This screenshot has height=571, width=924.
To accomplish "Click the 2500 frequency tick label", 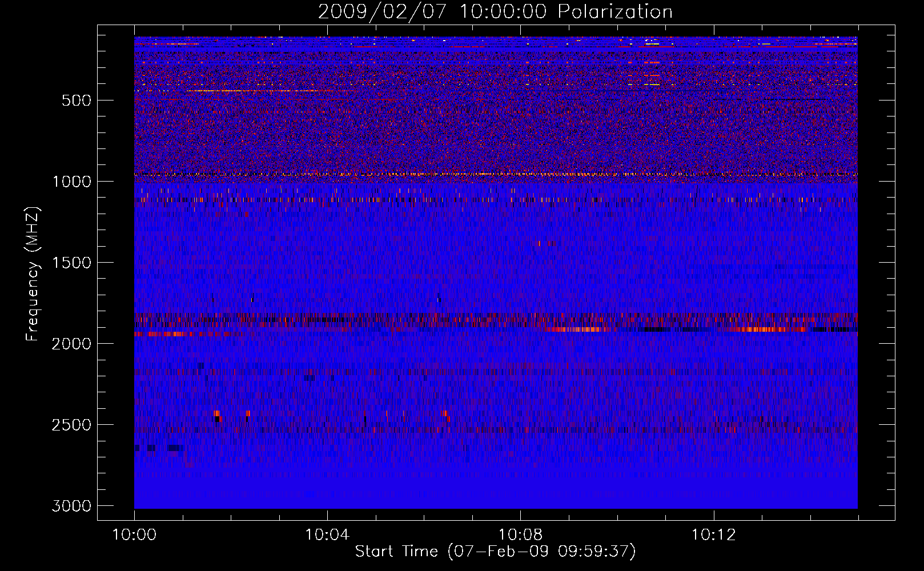I will coord(71,425).
